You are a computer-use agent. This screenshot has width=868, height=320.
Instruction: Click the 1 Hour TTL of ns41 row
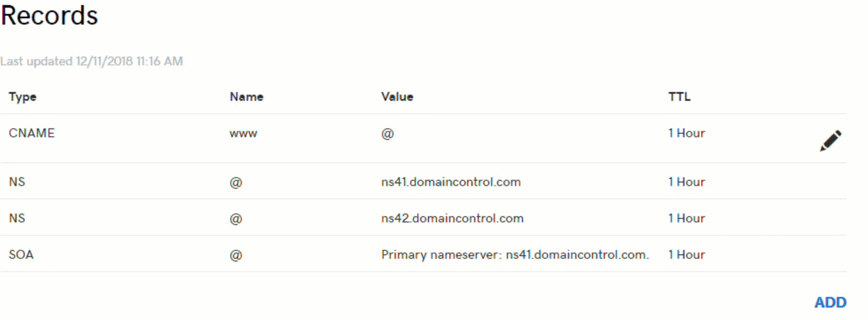pyautogui.click(x=686, y=182)
